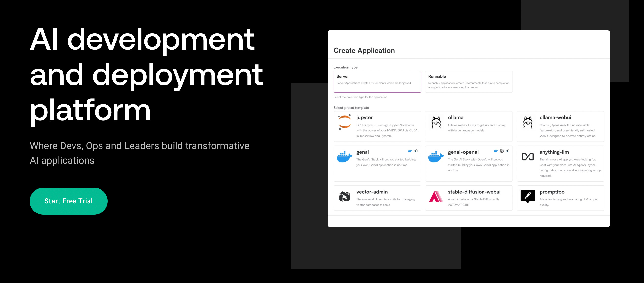644x283 pixels.
Task: Click the anything-llm logo icon
Action: pos(528,157)
